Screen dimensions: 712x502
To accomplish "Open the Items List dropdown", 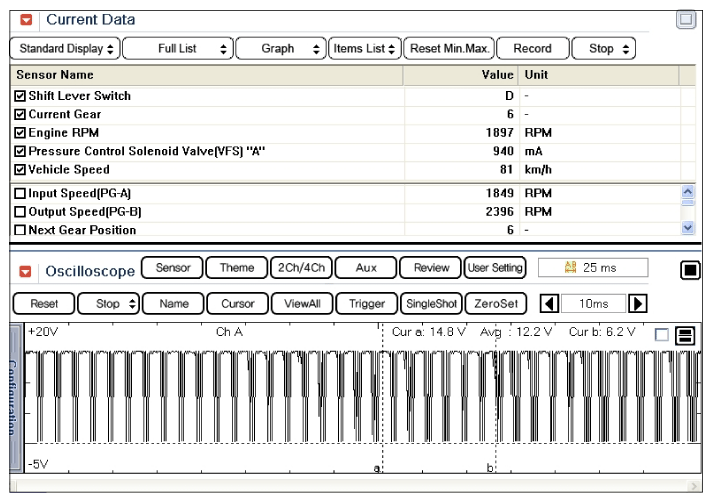I will 365,49.
